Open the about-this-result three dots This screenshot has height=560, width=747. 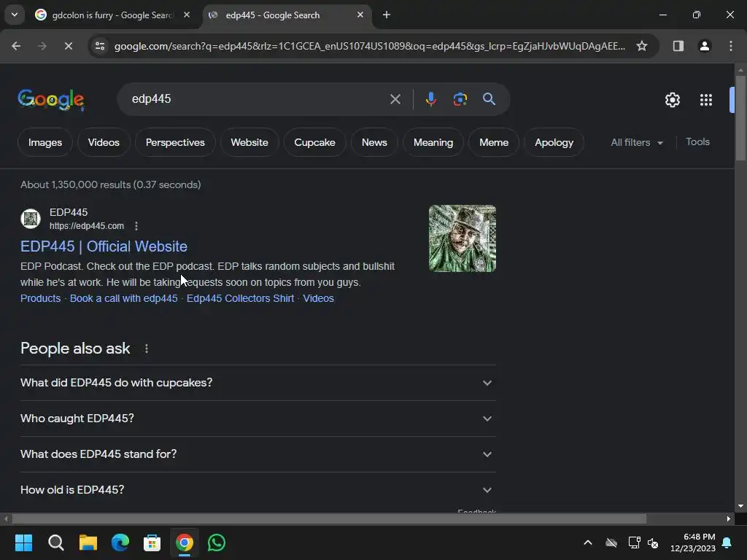136,226
